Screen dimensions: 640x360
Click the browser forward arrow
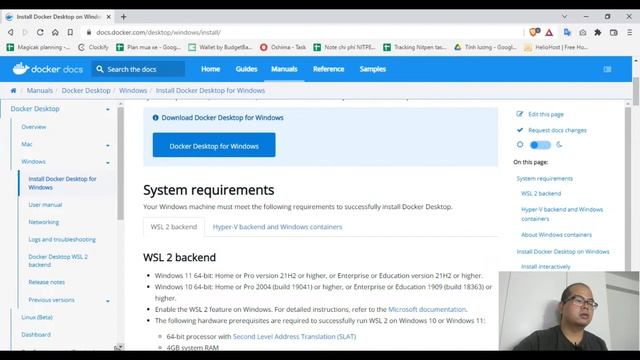(x=25, y=32)
